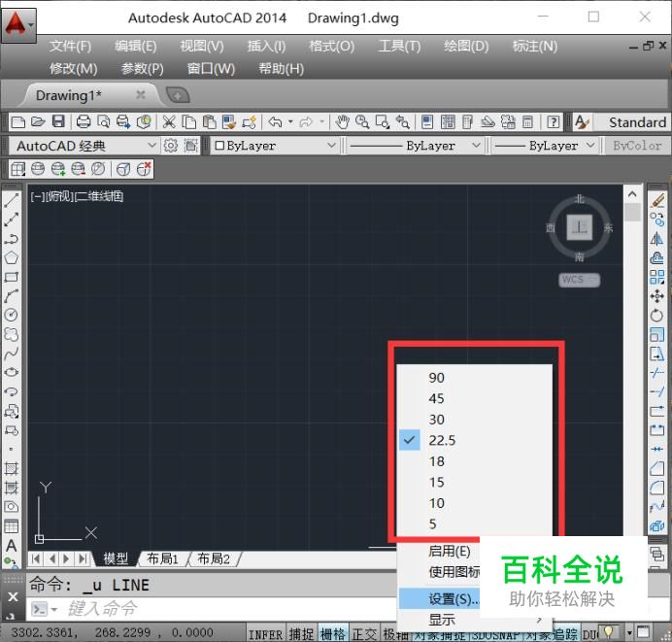Open the 编辑(E) menu
This screenshot has width=672, height=642.
click(135, 46)
